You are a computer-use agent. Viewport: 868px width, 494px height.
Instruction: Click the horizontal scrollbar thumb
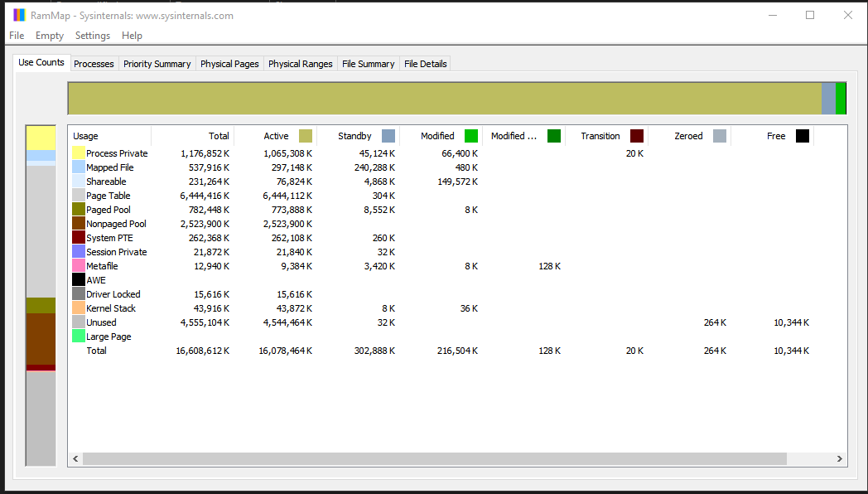[435, 458]
